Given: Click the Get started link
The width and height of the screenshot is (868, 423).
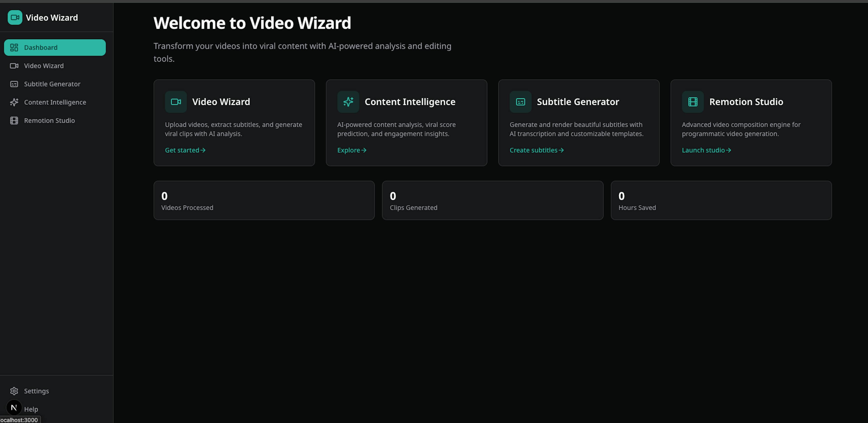Looking at the screenshot, I should coord(185,150).
